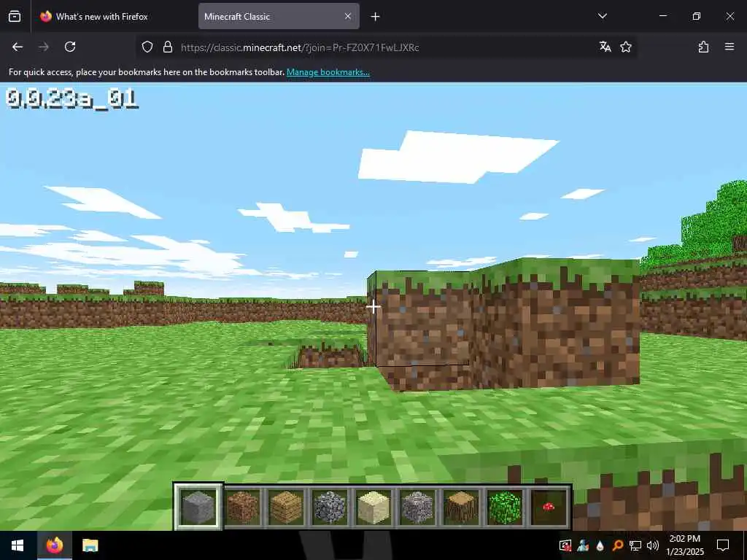The image size is (747, 560).
Task: Open the notification action center
Action: (723, 545)
